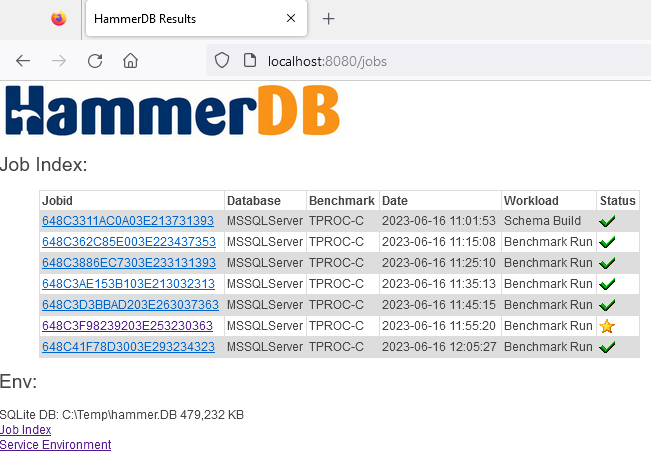
Task: Click the browser forward arrow
Action: tap(59, 61)
